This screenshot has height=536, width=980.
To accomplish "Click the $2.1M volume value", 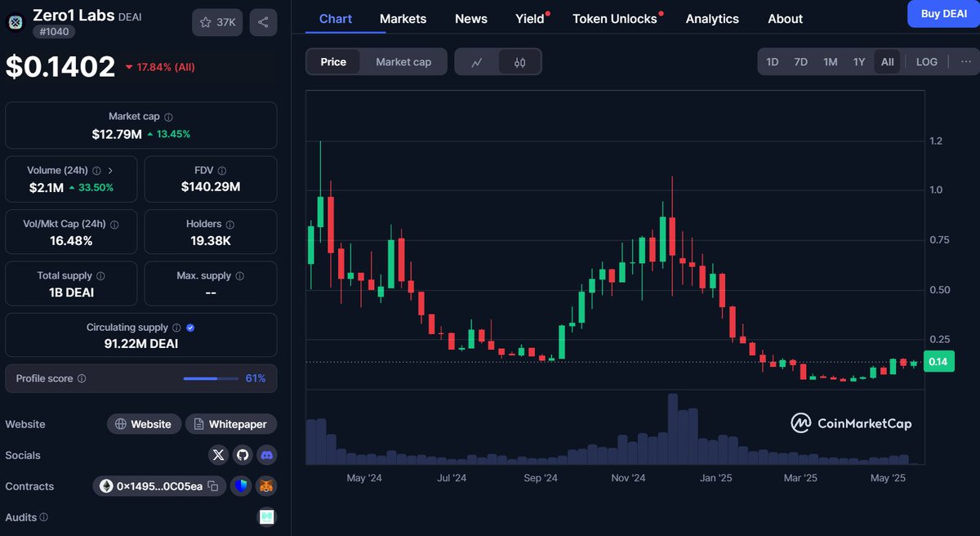I will pos(46,187).
